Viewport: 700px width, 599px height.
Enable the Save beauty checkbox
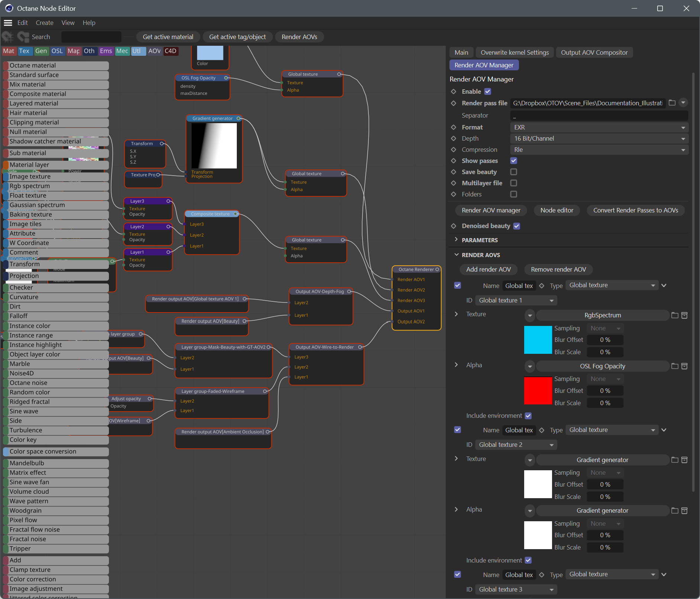point(514,172)
